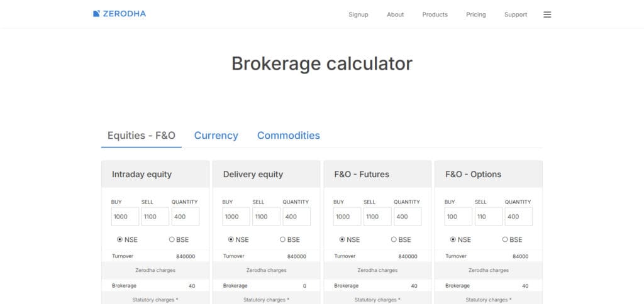This screenshot has height=304, width=644.
Task: Click the Delivery equity QUANTITY field
Action: [x=297, y=217]
